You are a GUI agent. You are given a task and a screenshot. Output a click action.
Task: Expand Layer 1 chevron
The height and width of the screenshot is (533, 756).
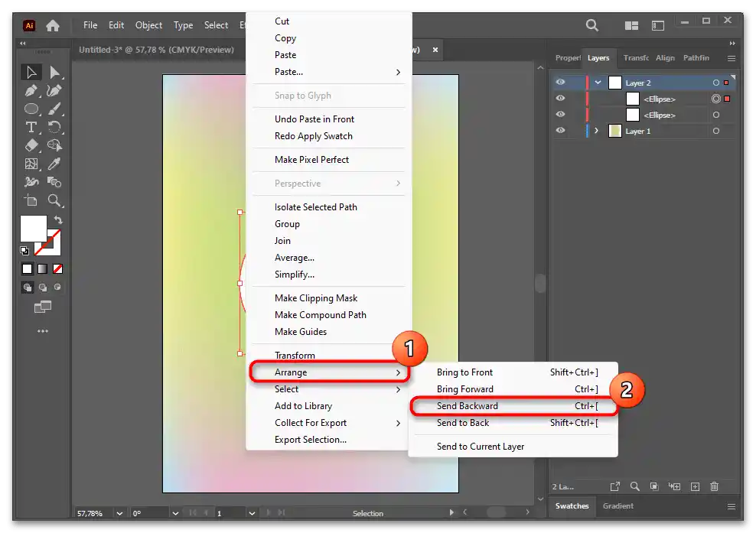596,131
